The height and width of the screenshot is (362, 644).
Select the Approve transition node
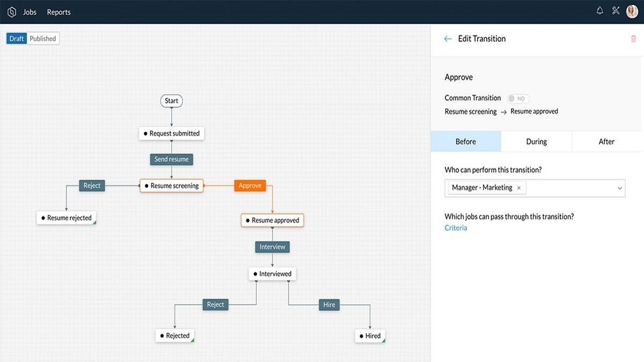250,185
